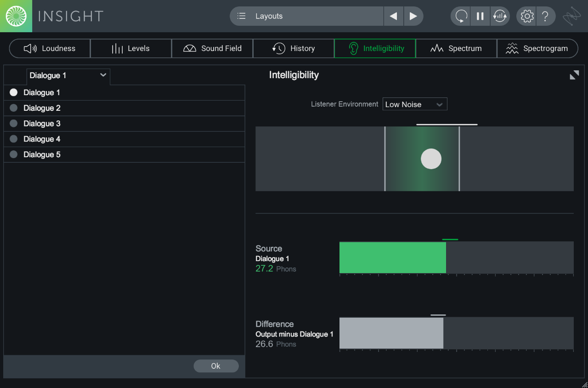Click the white intelligibility meter dot

tap(431, 159)
